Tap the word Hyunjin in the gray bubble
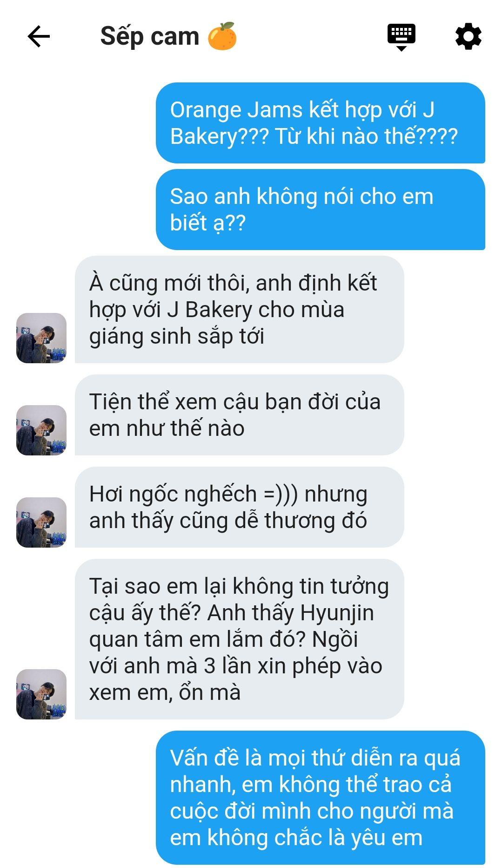This screenshot has height=868, width=502. pyautogui.click(x=337, y=613)
